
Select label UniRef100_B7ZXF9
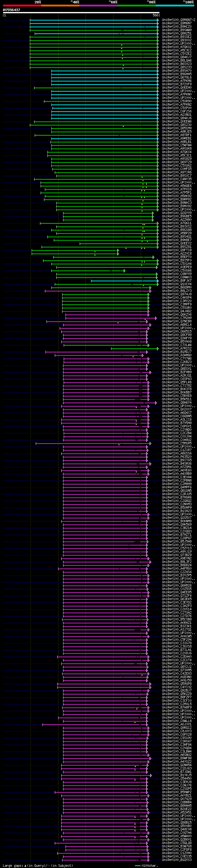pyautogui.click(x=177, y=84)
